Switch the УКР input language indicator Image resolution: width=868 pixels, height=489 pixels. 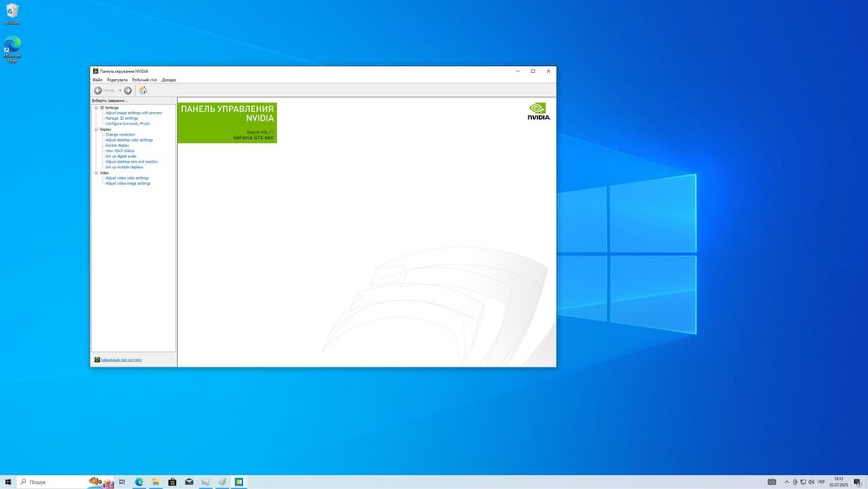click(x=821, y=482)
